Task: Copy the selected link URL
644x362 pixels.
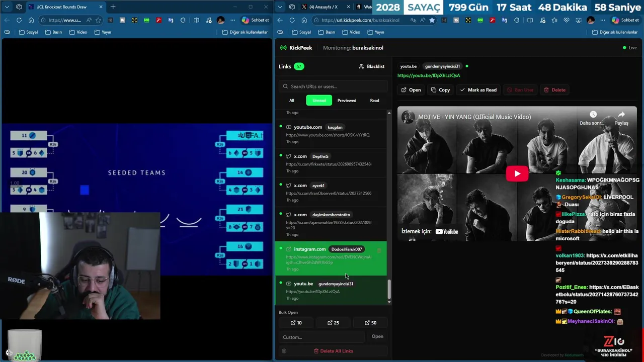Action: click(x=440, y=90)
